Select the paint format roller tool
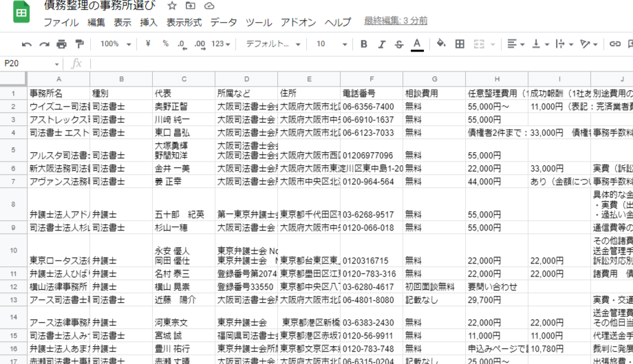Viewport: 633px width, 364px height. pyautogui.click(x=79, y=44)
